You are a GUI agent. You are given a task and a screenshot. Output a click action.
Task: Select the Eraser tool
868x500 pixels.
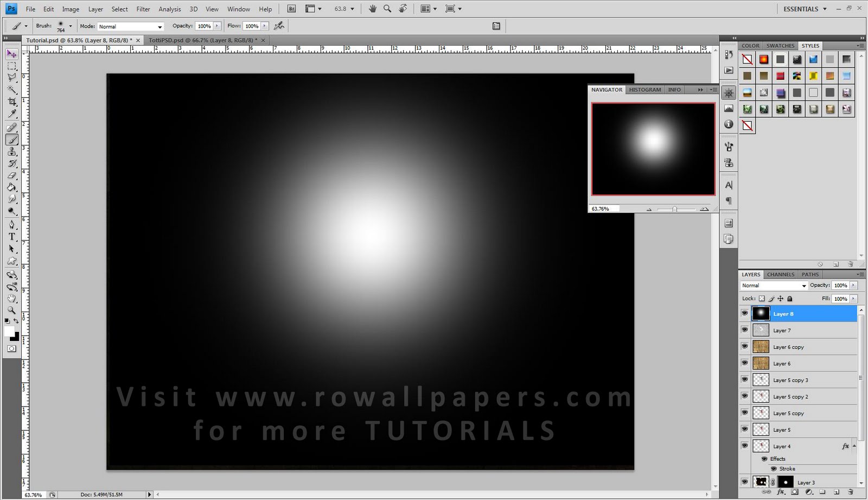click(x=11, y=175)
